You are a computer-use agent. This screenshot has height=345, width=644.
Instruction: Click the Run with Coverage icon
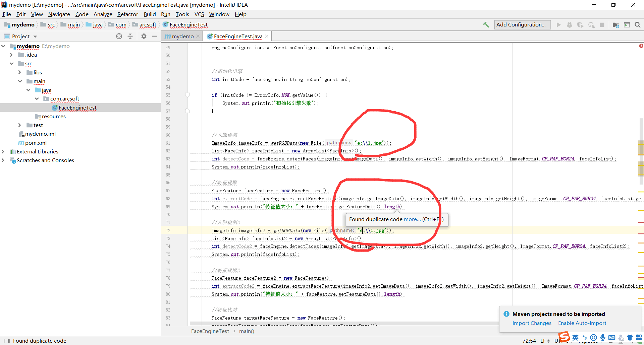click(x=581, y=25)
